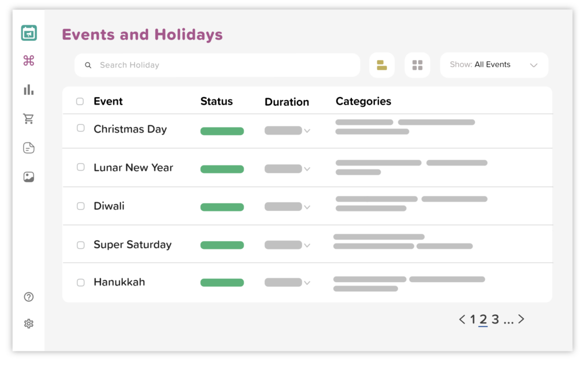Viewport: 588px width, 366px height.
Task: Open the calendar events icon in sidebar
Action: [x=29, y=33]
